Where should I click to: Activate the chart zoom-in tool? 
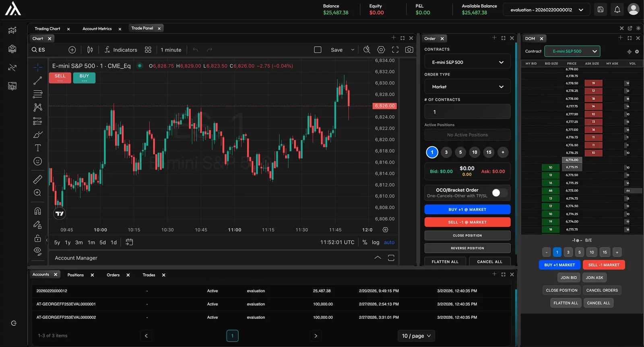(38, 193)
